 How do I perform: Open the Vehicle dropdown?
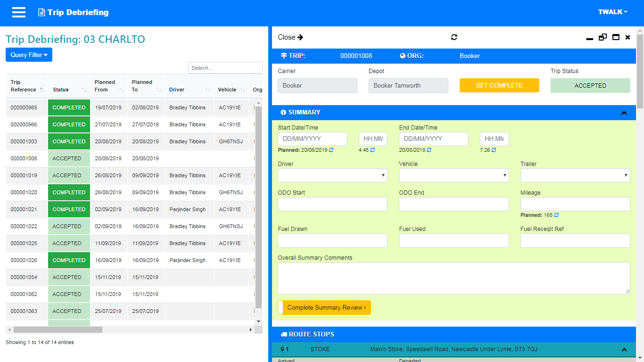(x=454, y=175)
